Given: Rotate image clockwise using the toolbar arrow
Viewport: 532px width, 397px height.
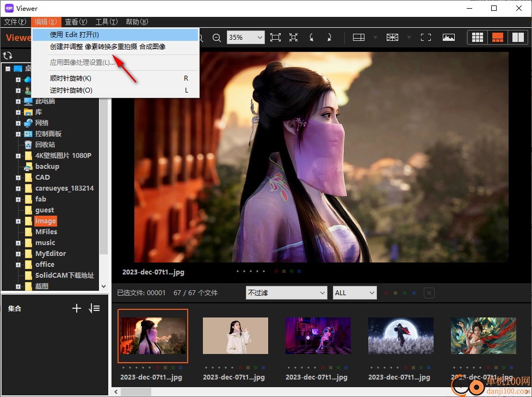Looking at the screenshot, I should pyautogui.click(x=329, y=38).
